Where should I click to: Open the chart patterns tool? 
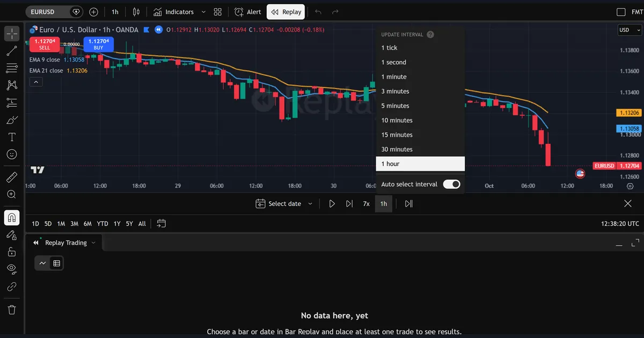point(12,85)
